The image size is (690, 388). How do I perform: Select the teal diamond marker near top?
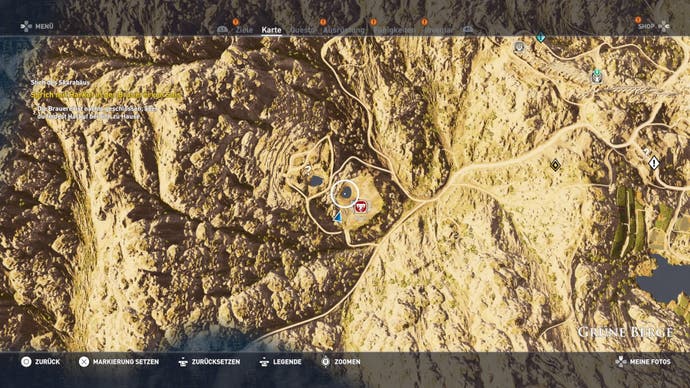coord(540,38)
